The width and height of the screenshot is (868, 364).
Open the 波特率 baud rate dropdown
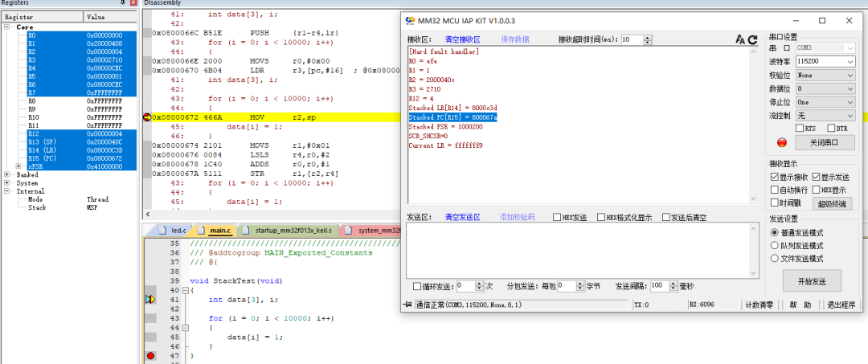point(850,61)
